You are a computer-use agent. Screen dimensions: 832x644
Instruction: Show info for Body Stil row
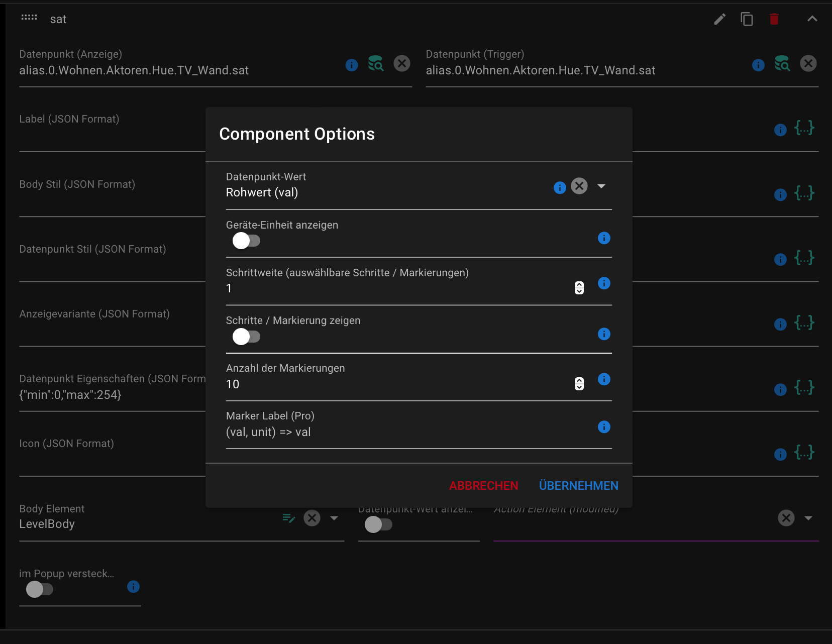[x=780, y=195]
